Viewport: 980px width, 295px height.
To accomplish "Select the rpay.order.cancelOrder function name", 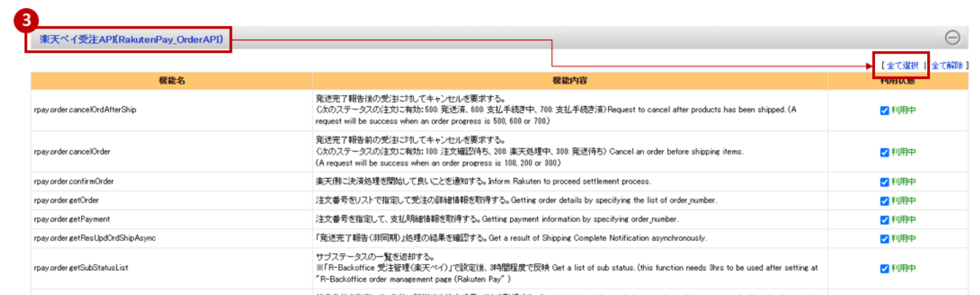I will [x=72, y=152].
